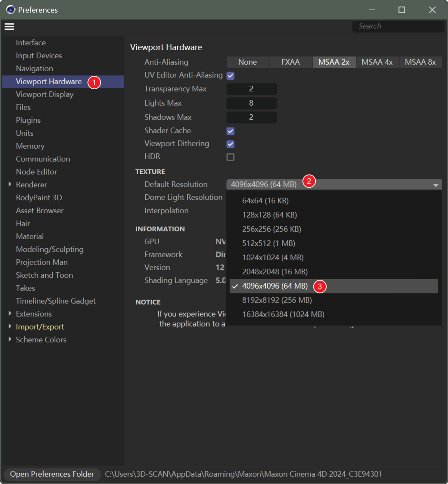Screen dimensions: 448x484
Task: Choose the MSAA 8x anti-aliasing option
Action: point(420,62)
